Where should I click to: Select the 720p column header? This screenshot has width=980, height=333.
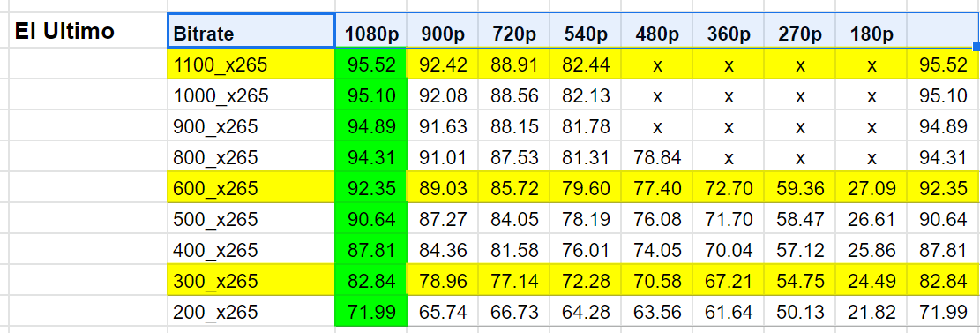pyautogui.click(x=514, y=31)
